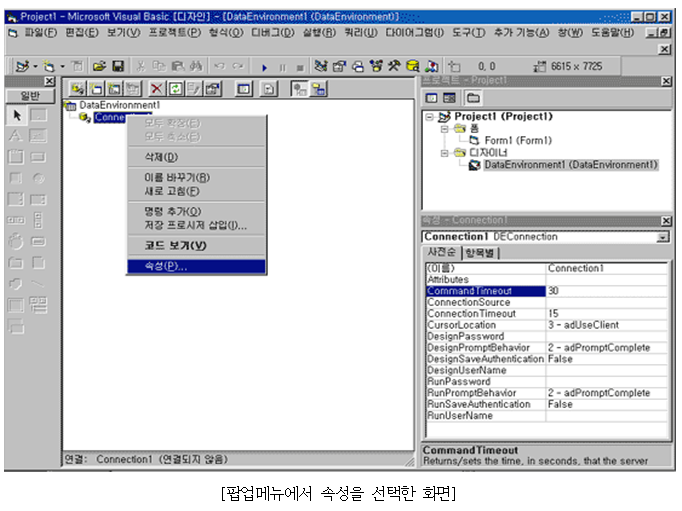Choose 새로 고침(F) in context menu

click(x=197, y=191)
